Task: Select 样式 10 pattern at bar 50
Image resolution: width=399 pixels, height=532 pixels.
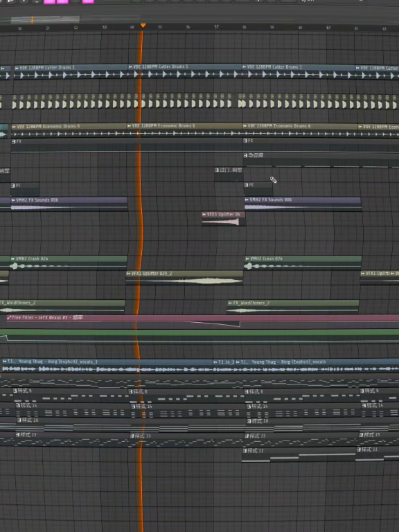Action: tap(131, 425)
